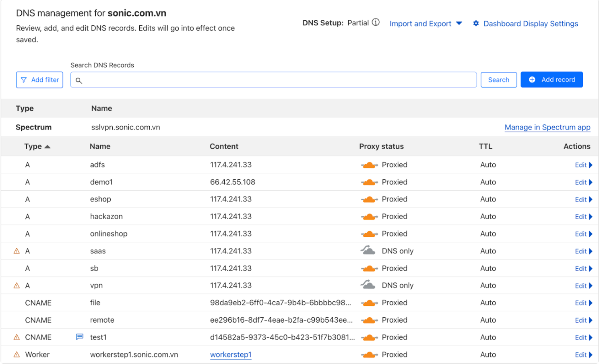Click the orange cloud on eshop row

tap(369, 199)
